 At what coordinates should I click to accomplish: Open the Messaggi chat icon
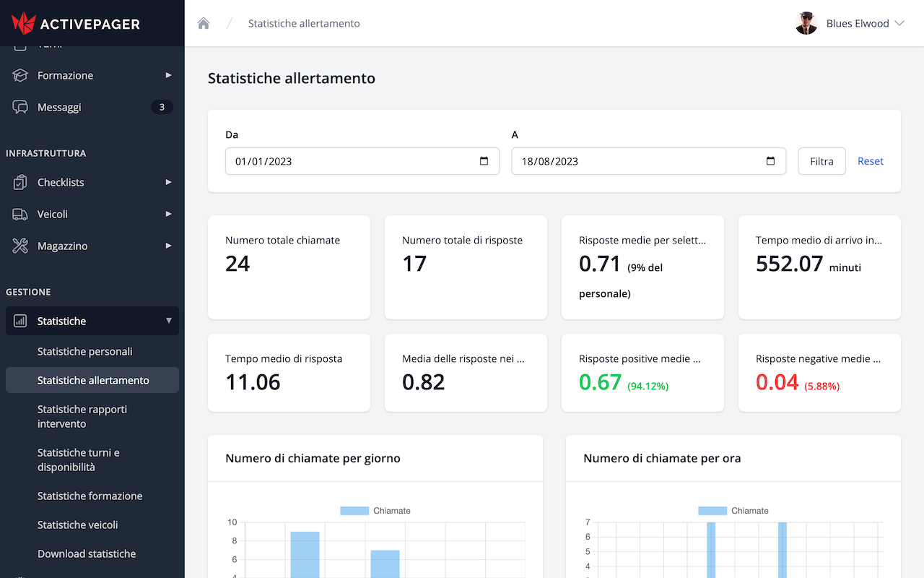tap(18, 107)
